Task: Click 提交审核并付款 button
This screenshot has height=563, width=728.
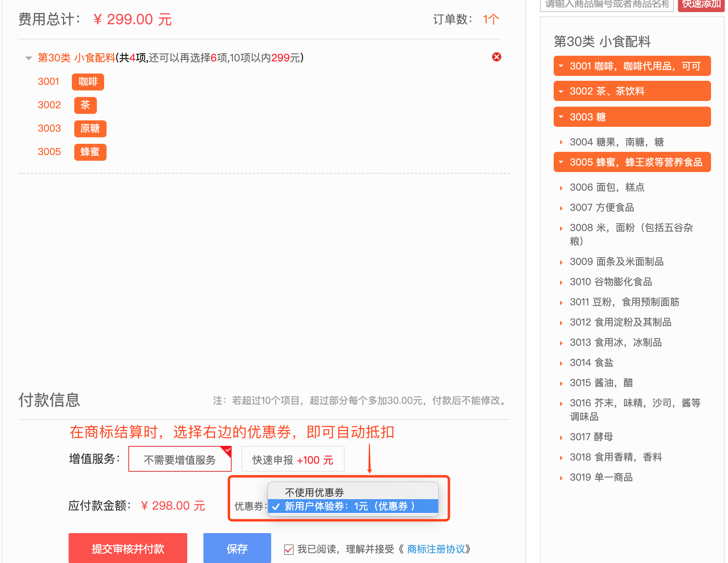Action: pos(128,548)
